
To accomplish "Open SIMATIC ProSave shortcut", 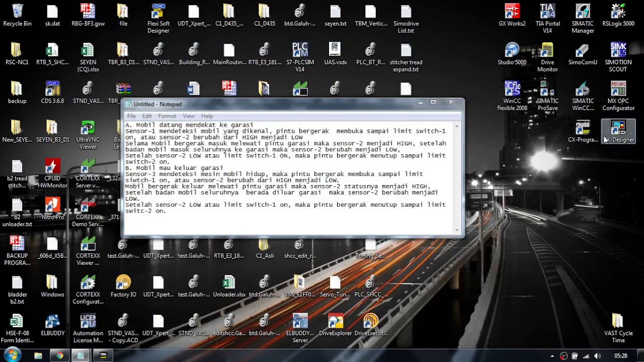I will (547, 96).
